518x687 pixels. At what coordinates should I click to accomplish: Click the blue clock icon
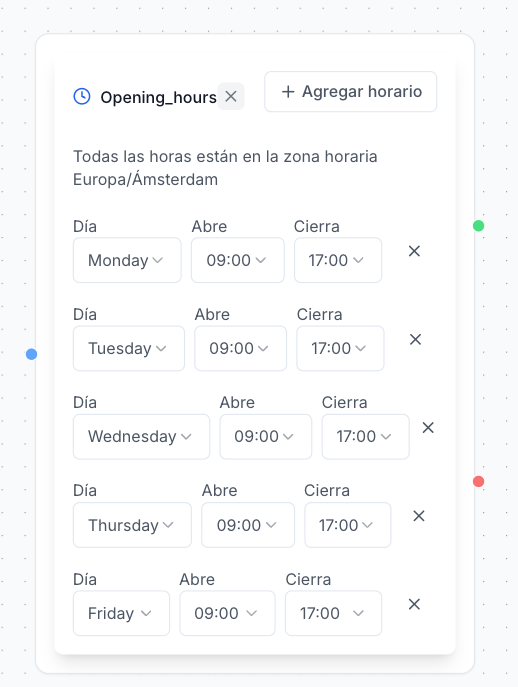click(x=82, y=96)
